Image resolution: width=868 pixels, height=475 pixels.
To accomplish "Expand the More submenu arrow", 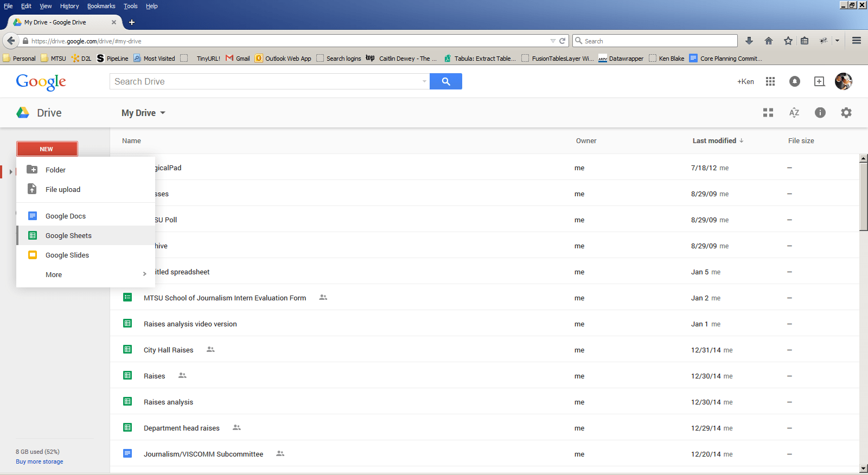I will 144,274.
